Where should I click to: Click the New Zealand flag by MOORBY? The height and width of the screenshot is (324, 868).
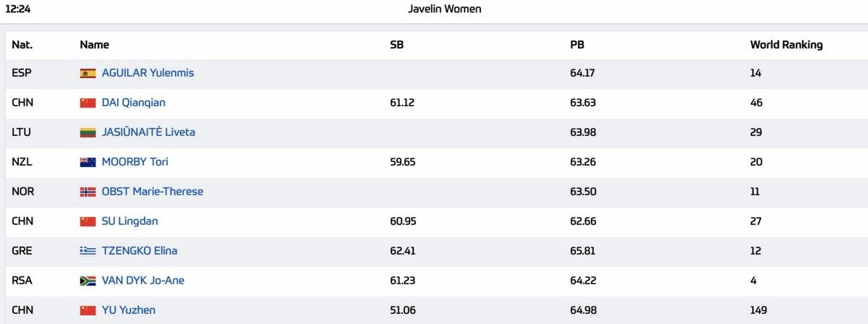88,162
